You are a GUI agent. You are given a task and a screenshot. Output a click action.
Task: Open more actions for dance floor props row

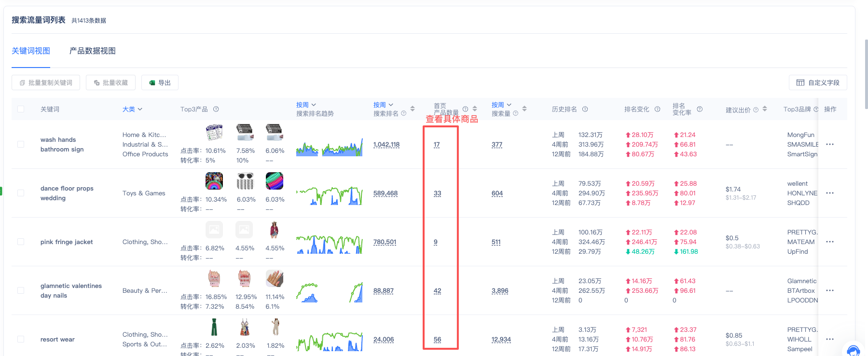(x=830, y=193)
